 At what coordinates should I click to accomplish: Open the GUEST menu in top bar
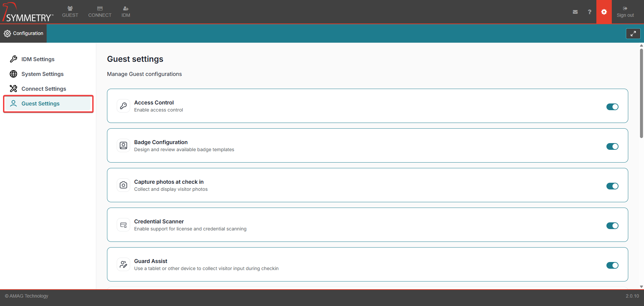tap(70, 12)
